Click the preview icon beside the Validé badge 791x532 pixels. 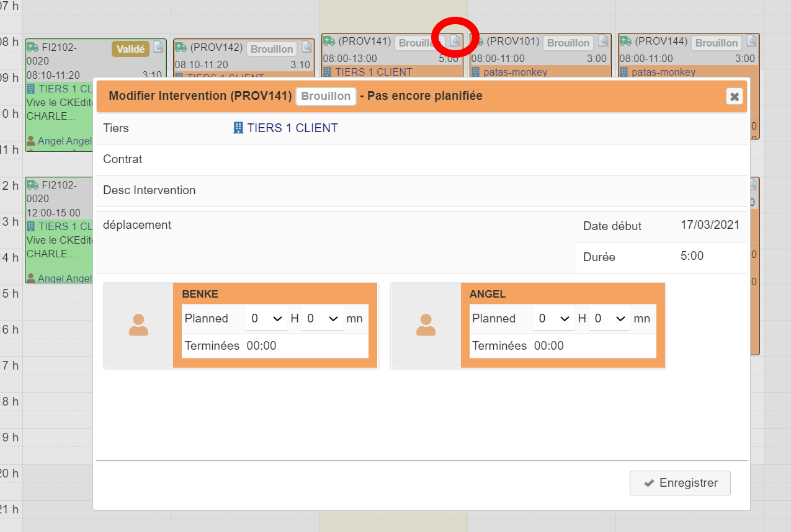pos(159,47)
